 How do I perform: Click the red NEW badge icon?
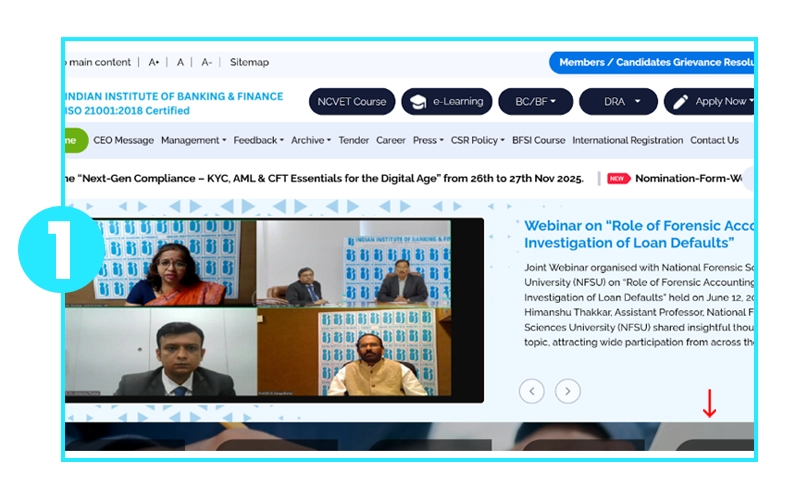click(x=619, y=179)
